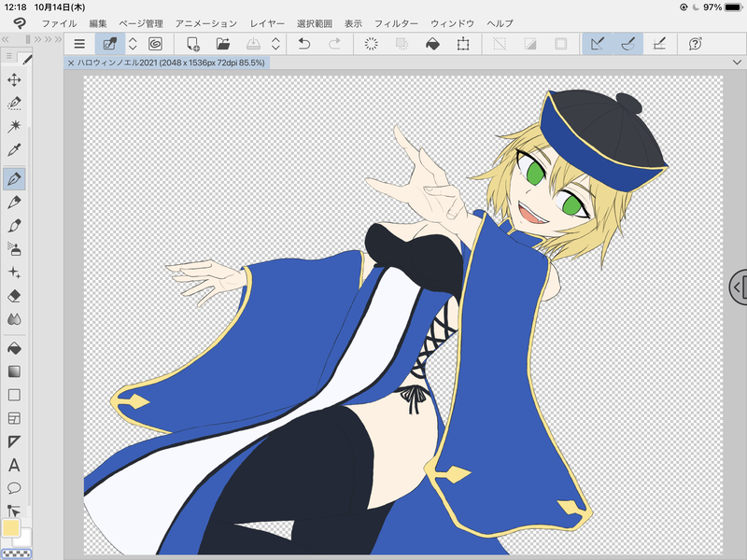Expand the save options up-down arrows
The image size is (747, 560).
tap(275, 44)
